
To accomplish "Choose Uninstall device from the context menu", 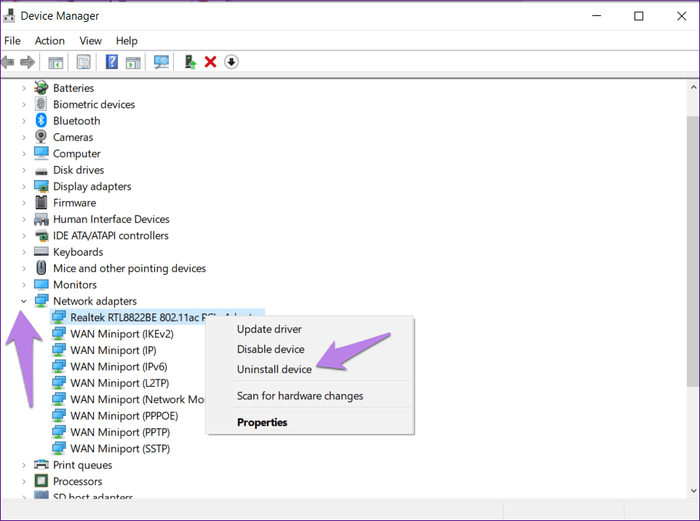I will [274, 369].
